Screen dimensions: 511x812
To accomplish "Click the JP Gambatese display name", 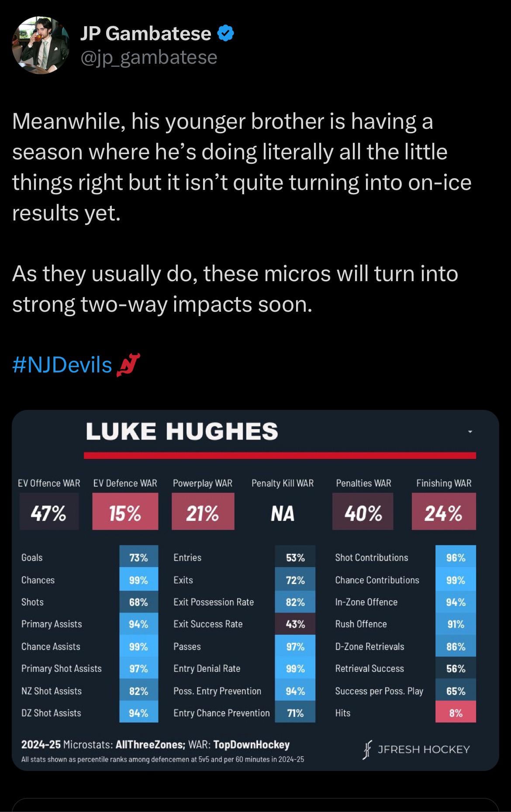I will coord(145,33).
